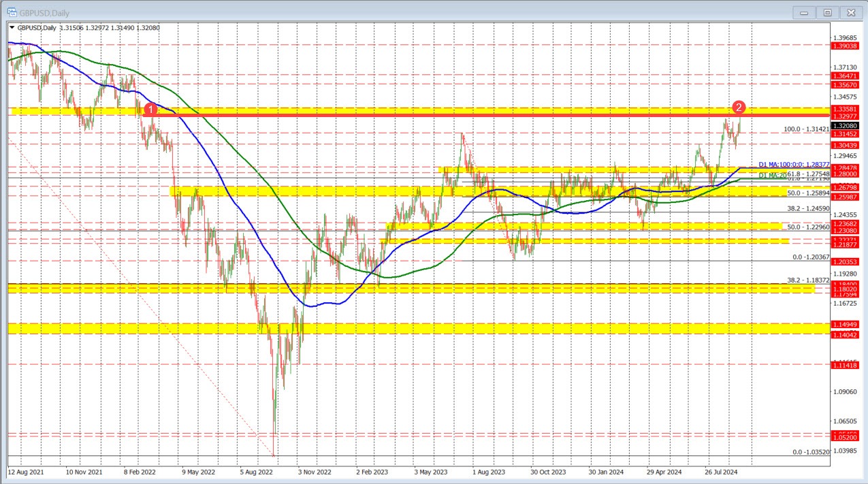Click the 1.03985 price scale value

coord(844,451)
